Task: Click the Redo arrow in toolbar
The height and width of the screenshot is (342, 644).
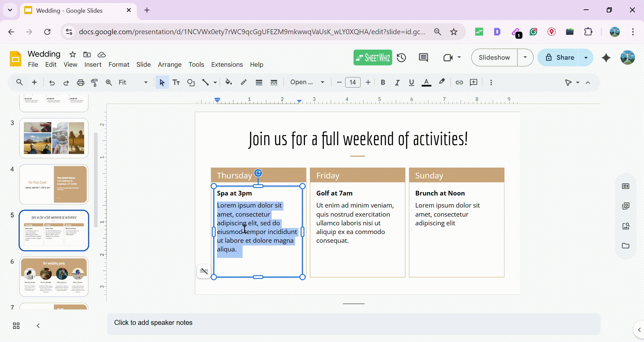Action: tap(66, 82)
